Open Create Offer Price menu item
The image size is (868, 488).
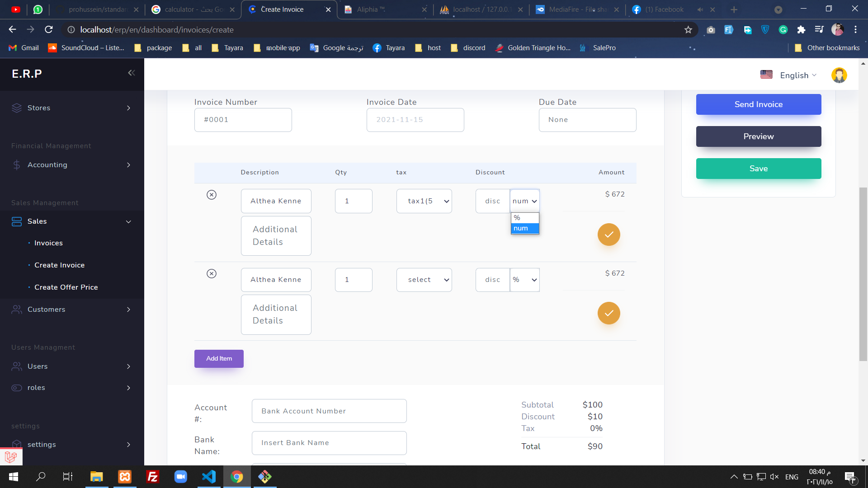click(66, 287)
